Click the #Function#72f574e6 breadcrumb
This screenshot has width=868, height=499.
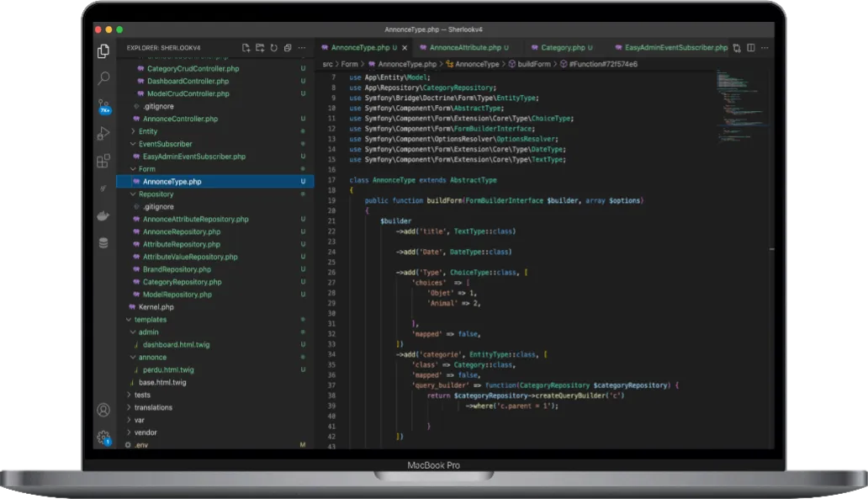(x=599, y=64)
